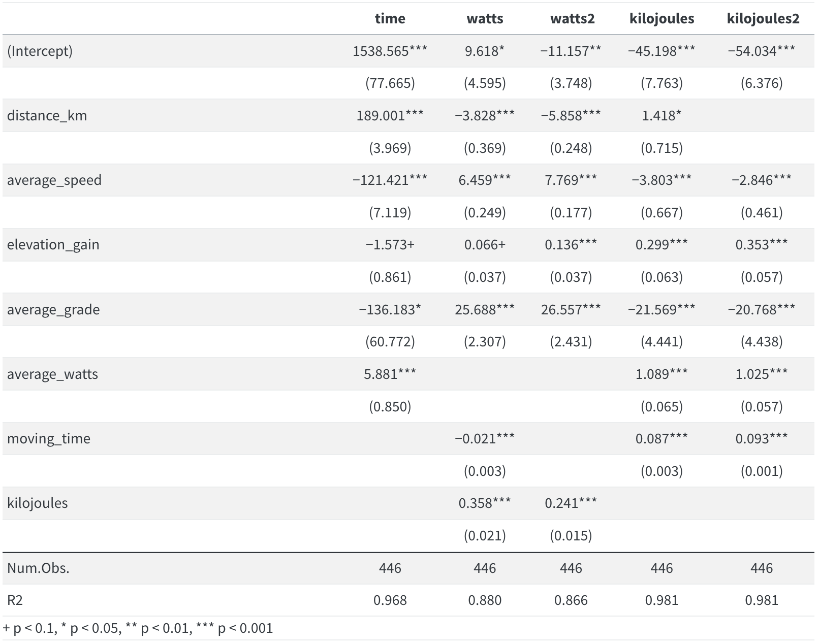
Task: Select the "(Intercept)" row label
Action: [40, 51]
